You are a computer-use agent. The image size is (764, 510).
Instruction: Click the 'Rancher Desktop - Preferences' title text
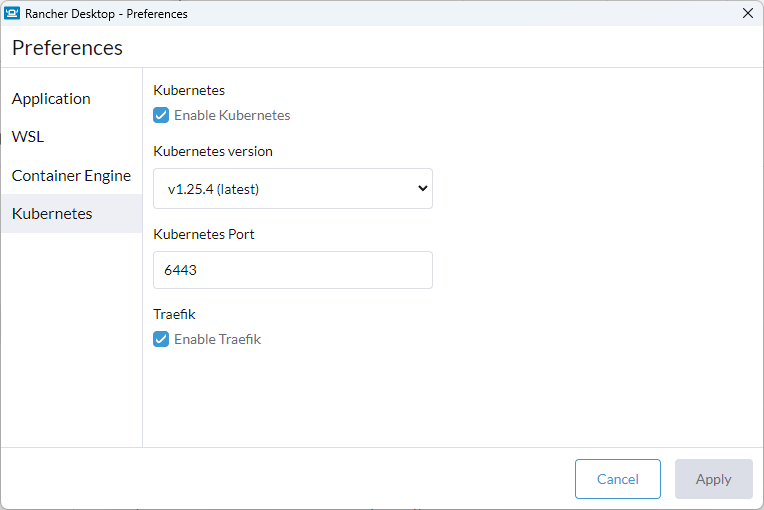click(x=106, y=14)
